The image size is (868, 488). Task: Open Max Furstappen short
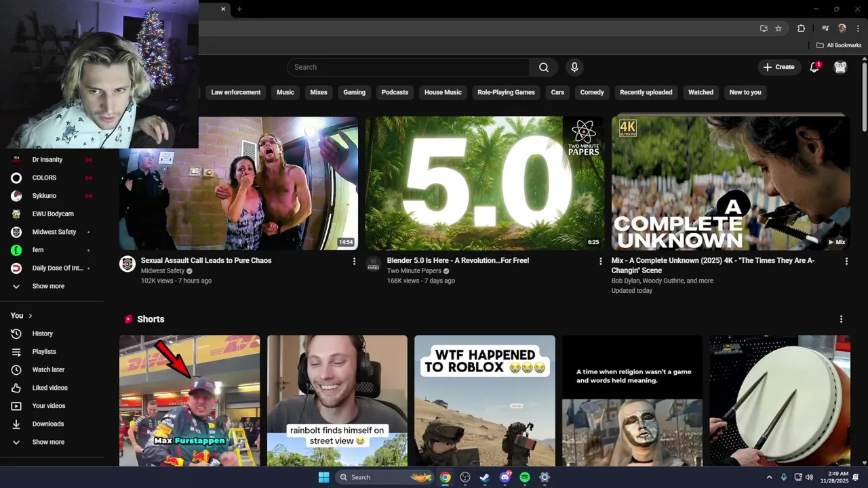coord(189,401)
